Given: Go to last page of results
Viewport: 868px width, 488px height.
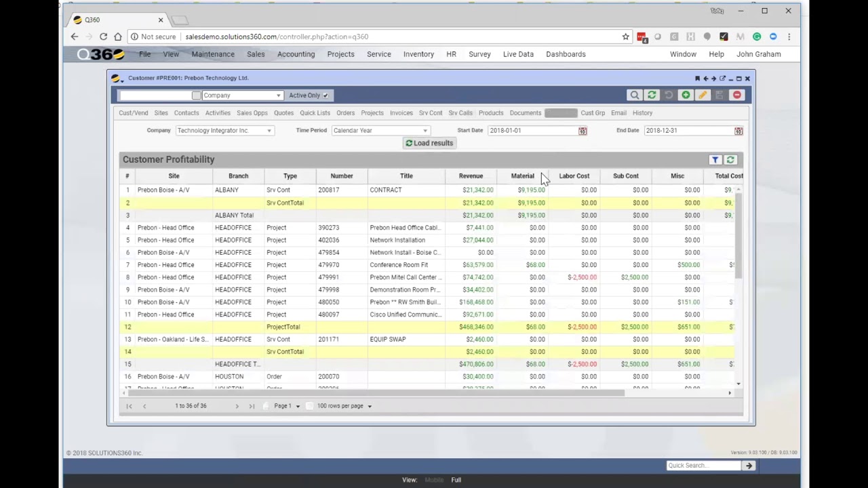Looking at the screenshot, I should [x=252, y=406].
